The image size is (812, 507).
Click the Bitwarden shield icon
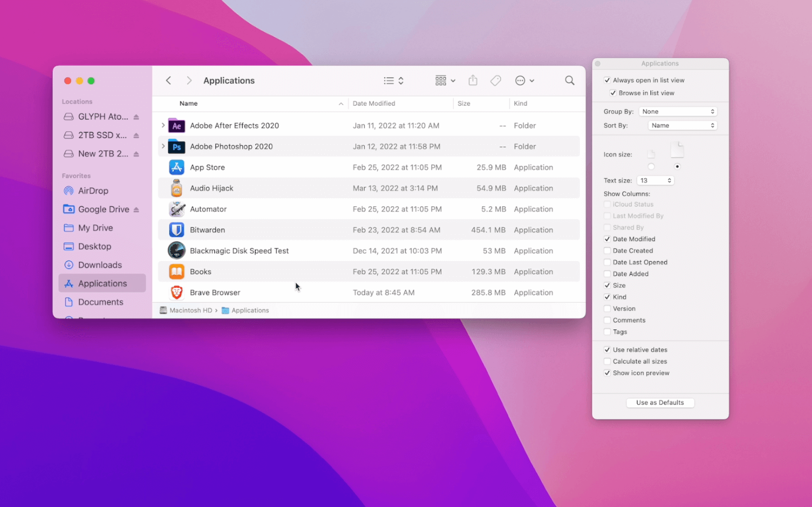177,230
